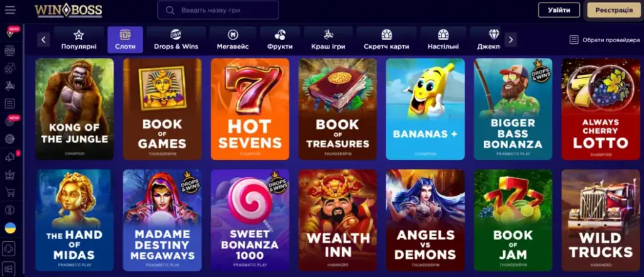Screen dimensions: 644x277
Task: Click the Увійти login button
Action: pyautogui.click(x=559, y=10)
